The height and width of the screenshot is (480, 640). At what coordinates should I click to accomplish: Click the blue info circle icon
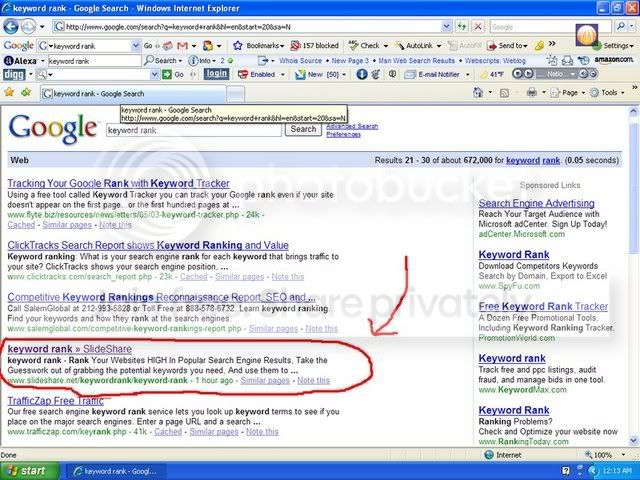coord(362,74)
